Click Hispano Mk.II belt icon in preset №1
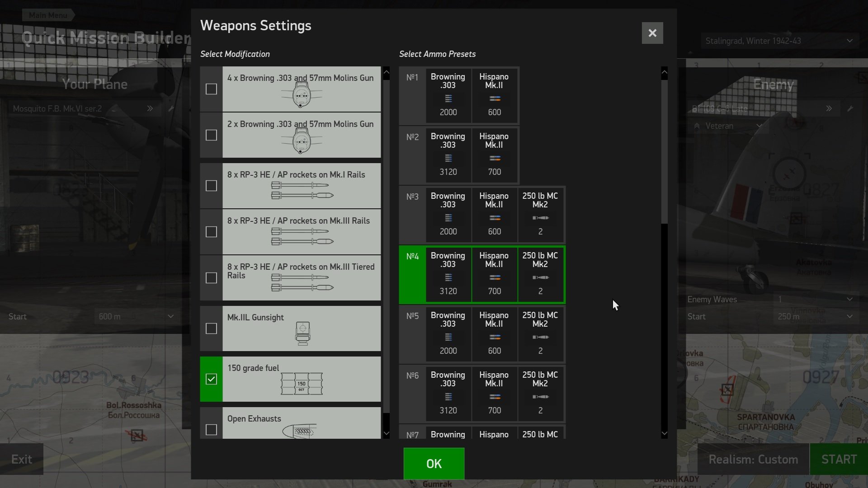This screenshot has width=868, height=488. coord(495,99)
